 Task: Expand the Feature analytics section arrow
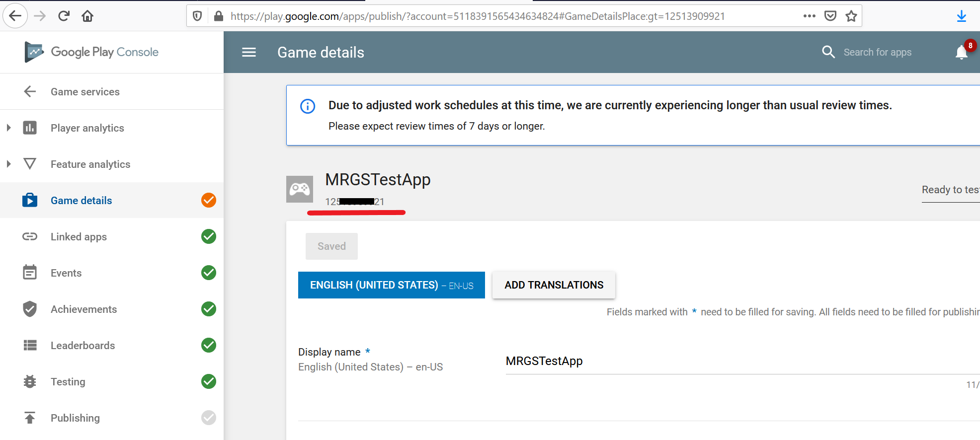(x=8, y=164)
